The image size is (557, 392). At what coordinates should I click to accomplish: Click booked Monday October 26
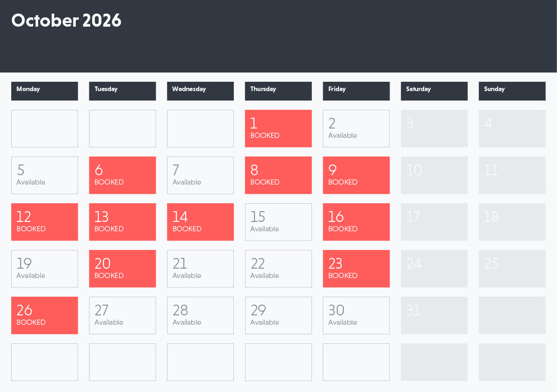pyautogui.click(x=44, y=315)
